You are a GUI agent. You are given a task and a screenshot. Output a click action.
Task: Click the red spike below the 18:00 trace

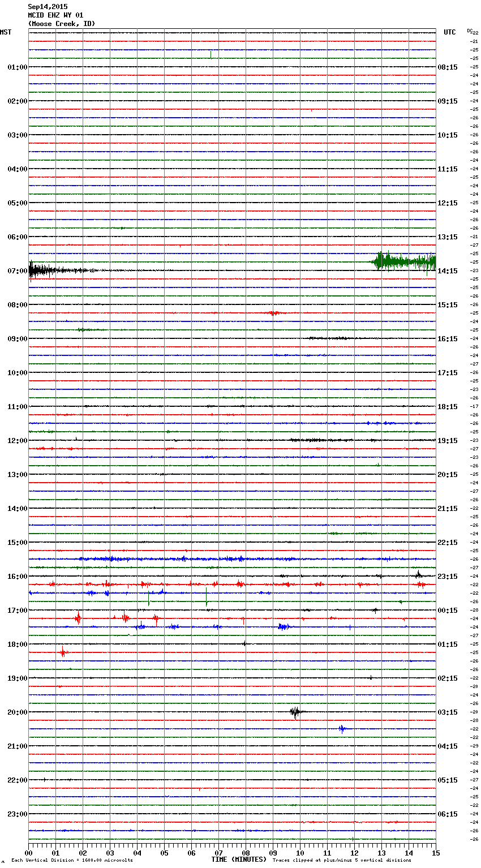[63, 652]
